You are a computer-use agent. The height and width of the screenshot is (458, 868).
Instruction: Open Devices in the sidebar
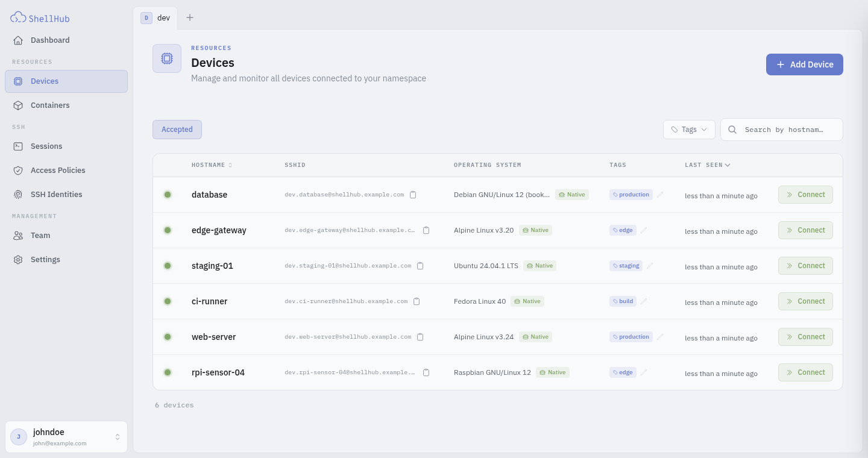66,81
